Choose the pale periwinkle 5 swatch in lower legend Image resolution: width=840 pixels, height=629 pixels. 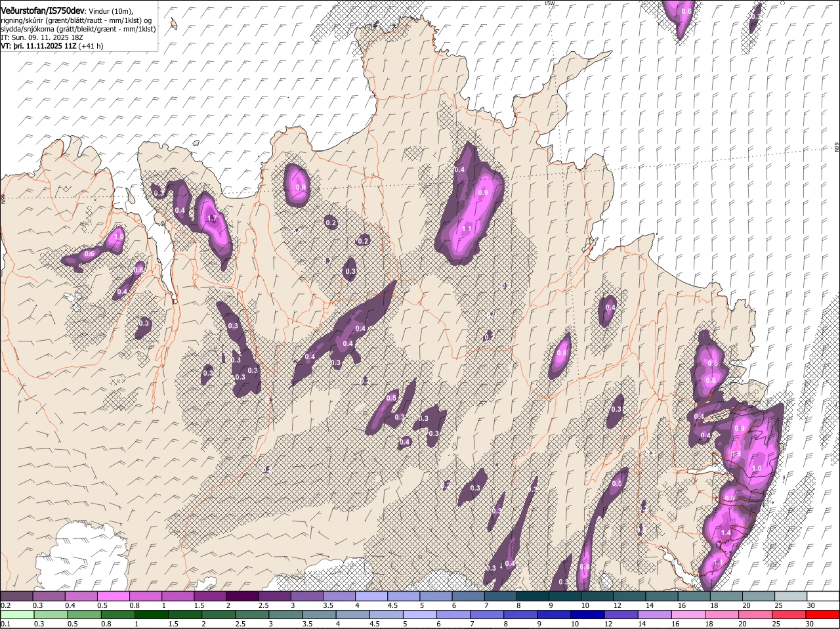tap(421, 615)
